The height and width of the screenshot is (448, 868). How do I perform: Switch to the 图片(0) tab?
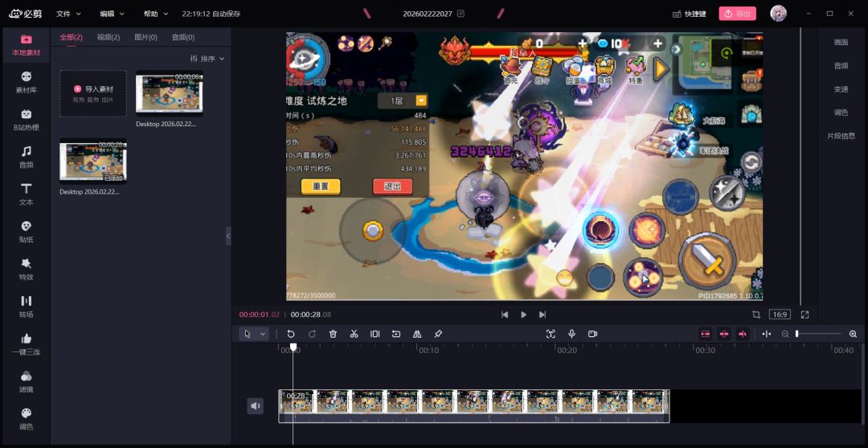click(x=145, y=37)
